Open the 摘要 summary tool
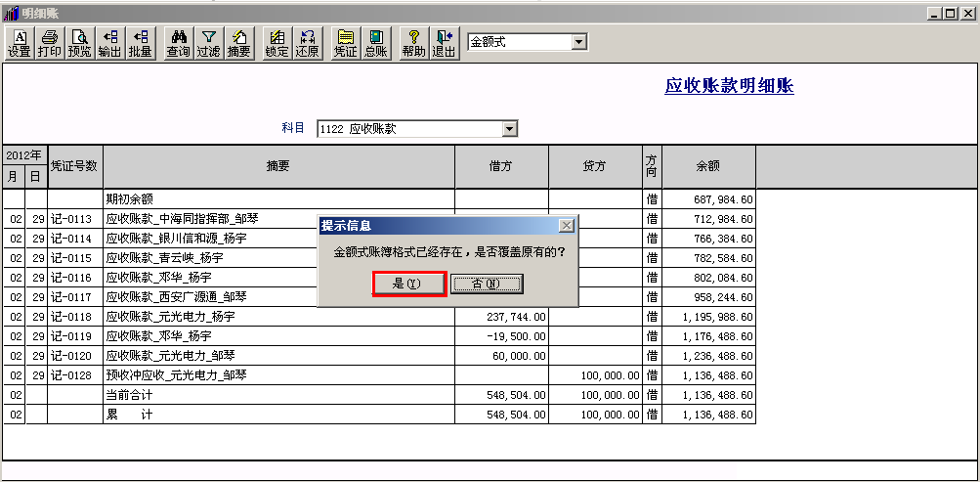Viewport: 980px width, 482px height. point(238,43)
